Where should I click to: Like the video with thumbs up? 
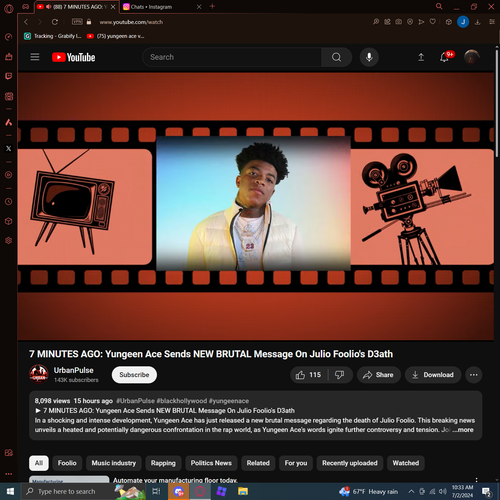[x=308, y=375]
